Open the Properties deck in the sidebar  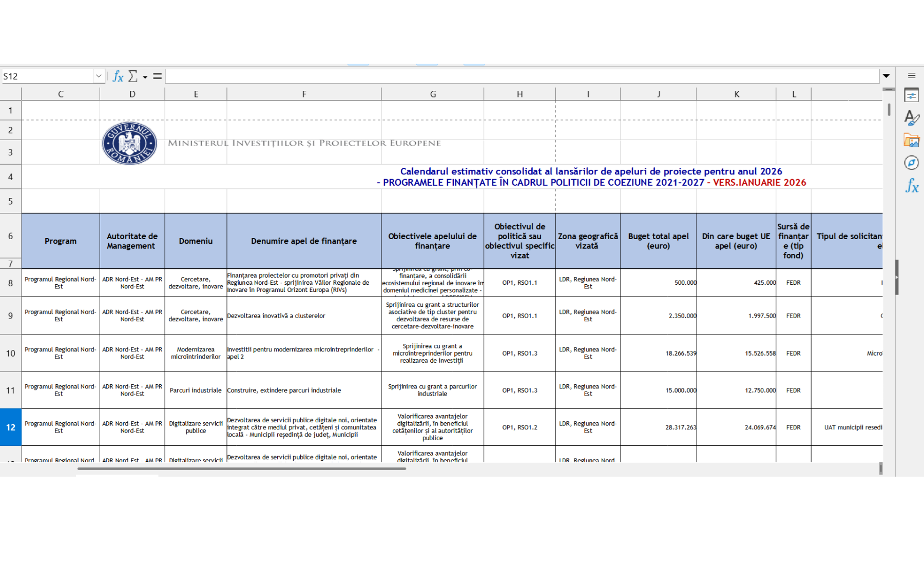(911, 95)
